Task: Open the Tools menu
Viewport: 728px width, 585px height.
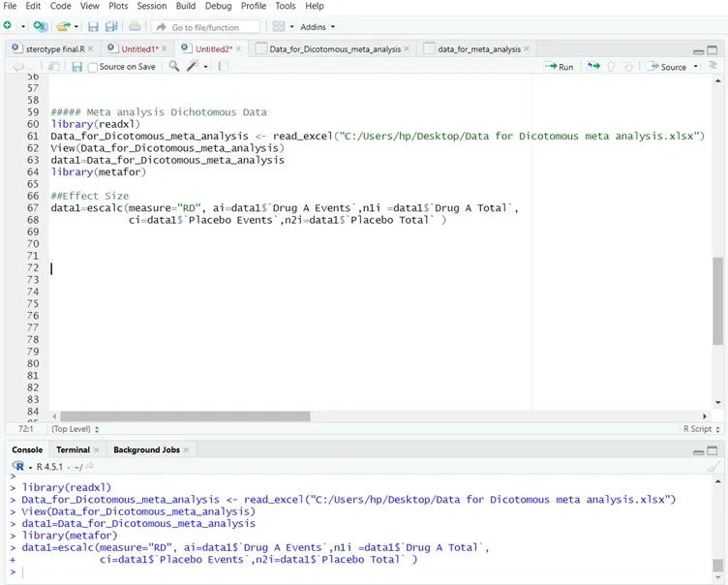Action: click(x=285, y=6)
